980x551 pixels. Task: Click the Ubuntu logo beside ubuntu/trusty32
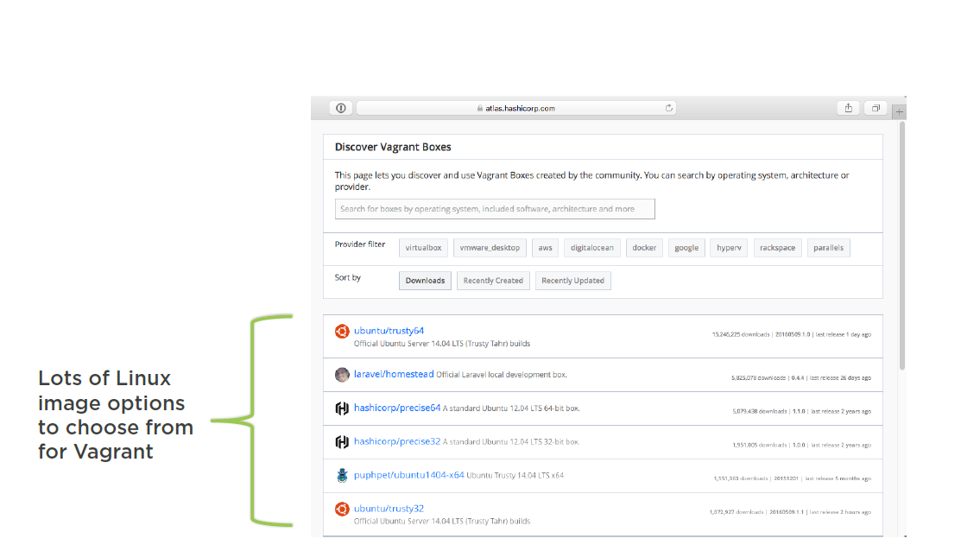tap(342, 509)
